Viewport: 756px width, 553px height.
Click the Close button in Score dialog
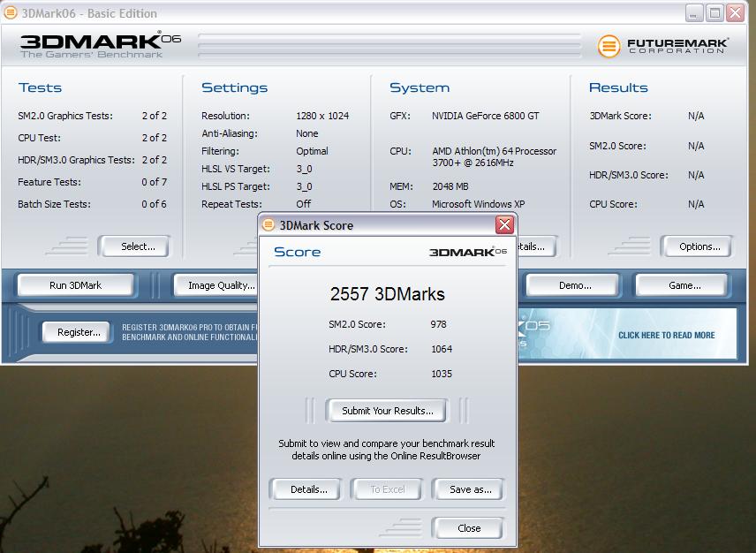pyautogui.click(x=468, y=528)
